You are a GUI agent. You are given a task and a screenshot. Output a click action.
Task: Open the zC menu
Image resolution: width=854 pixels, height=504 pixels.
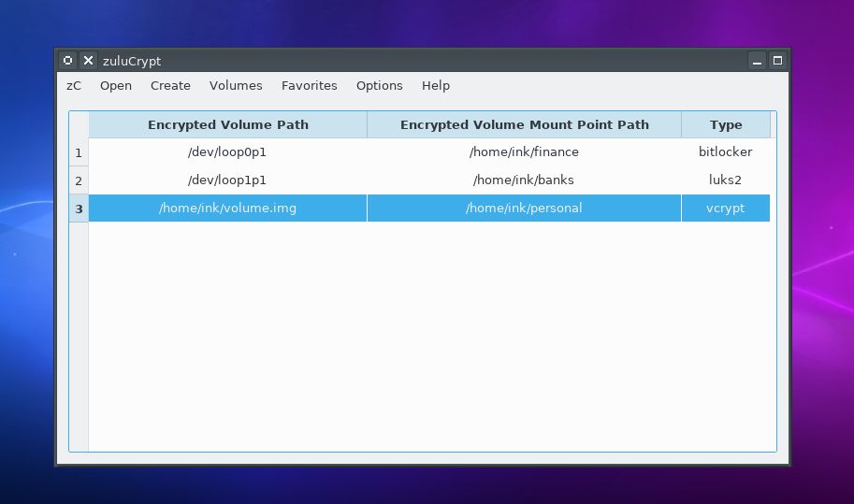coord(74,85)
